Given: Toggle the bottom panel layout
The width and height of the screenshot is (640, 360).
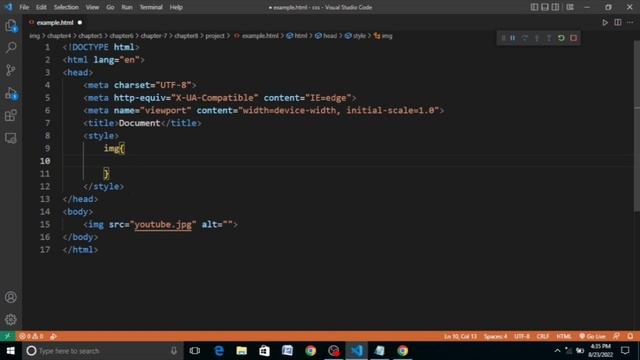Looking at the screenshot, I should pos(545,7).
